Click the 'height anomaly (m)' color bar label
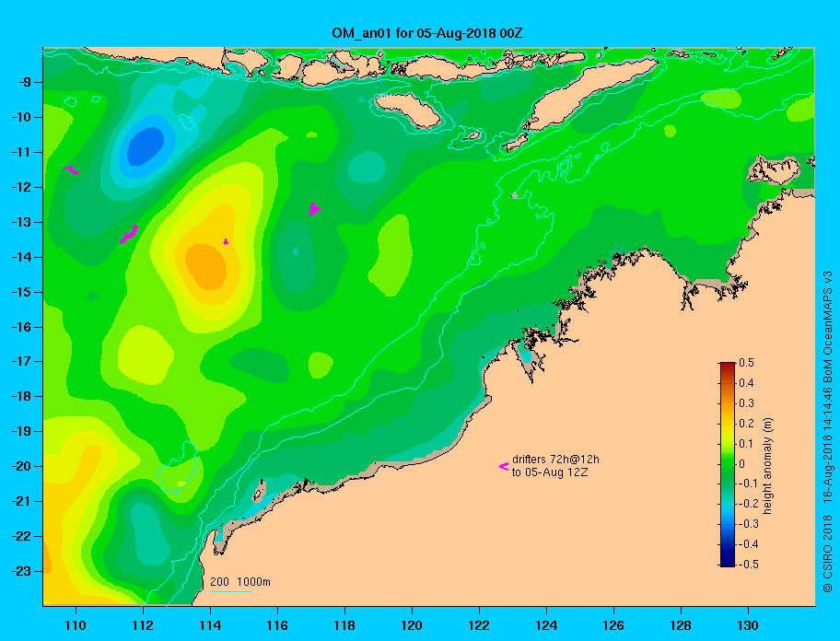Screen dimensions: 840x641 click(x=767, y=465)
